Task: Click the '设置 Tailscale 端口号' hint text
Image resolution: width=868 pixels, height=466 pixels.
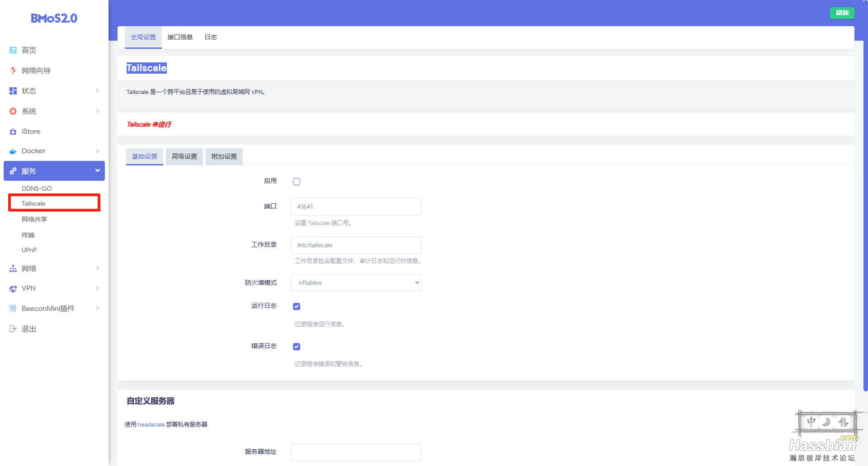Action: (323, 223)
